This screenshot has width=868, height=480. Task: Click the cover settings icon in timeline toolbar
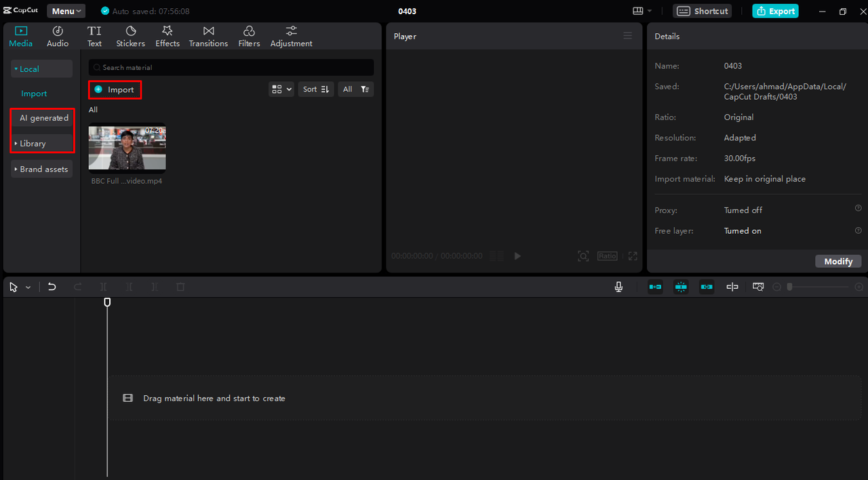click(758, 287)
